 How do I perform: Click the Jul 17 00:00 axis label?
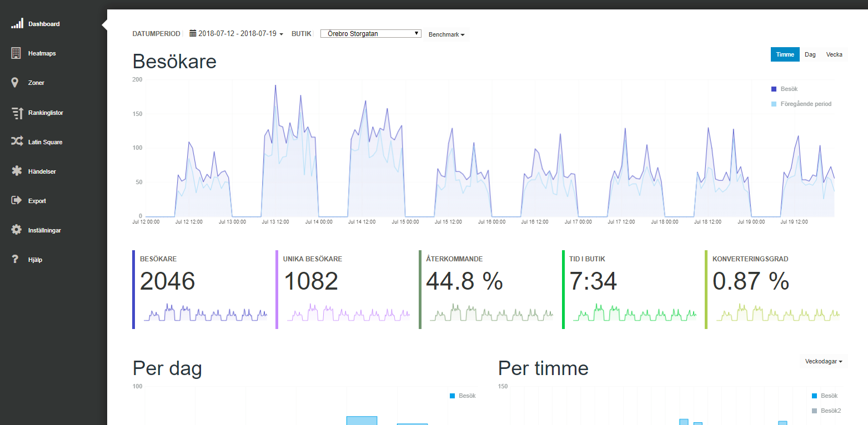pyautogui.click(x=579, y=222)
